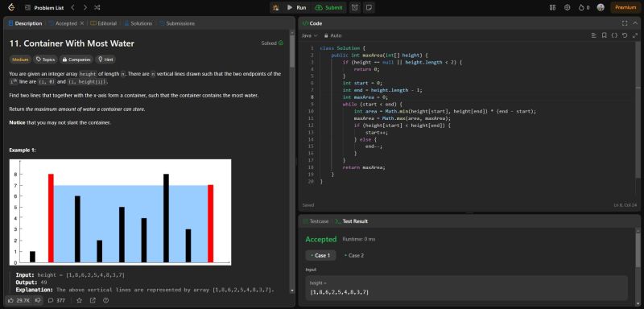Reset code with the undo arrow icon

[625, 35]
